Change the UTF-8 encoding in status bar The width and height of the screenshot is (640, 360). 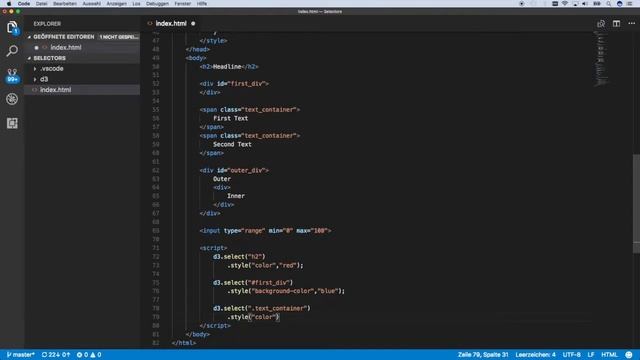(571, 355)
